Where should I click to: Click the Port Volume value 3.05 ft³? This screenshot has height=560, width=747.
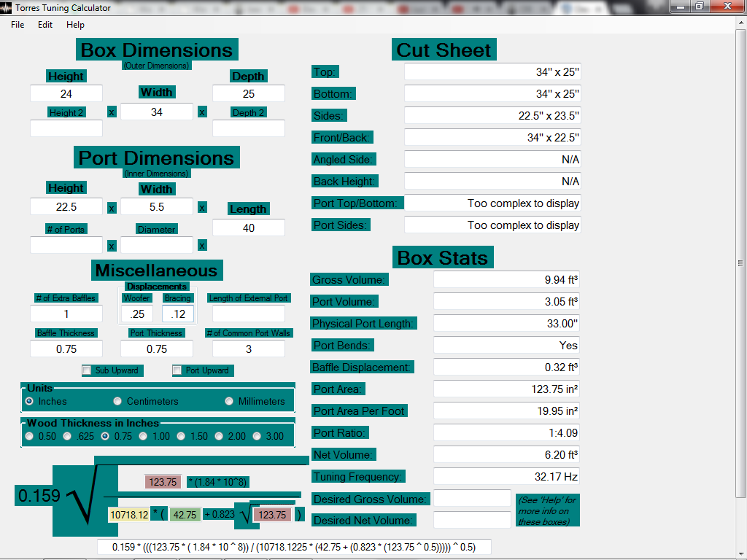pos(507,301)
